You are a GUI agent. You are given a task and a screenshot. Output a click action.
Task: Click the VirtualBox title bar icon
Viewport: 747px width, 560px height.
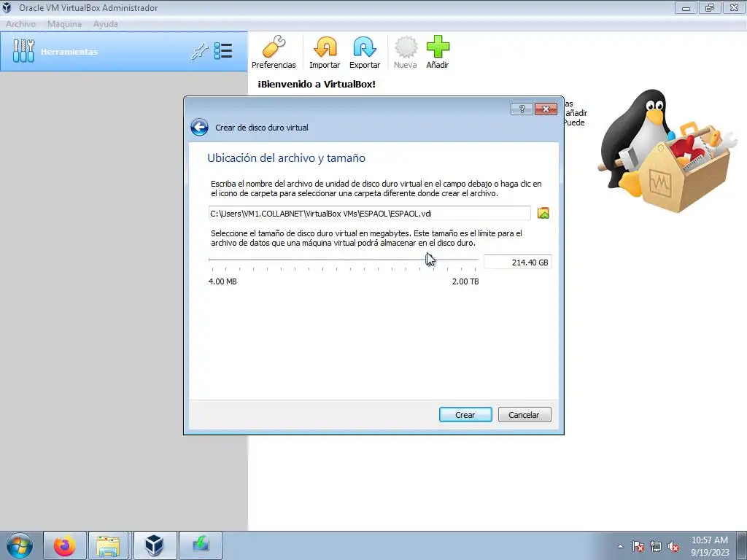pyautogui.click(x=7, y=7)
